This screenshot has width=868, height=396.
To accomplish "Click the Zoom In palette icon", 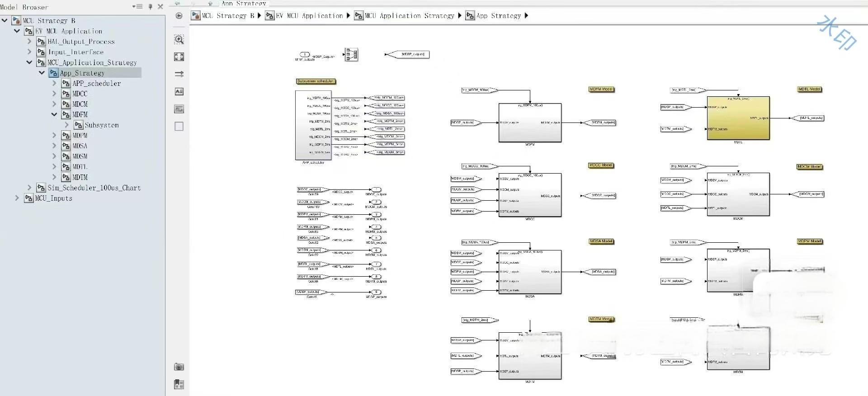I will (x=179, y=39).
